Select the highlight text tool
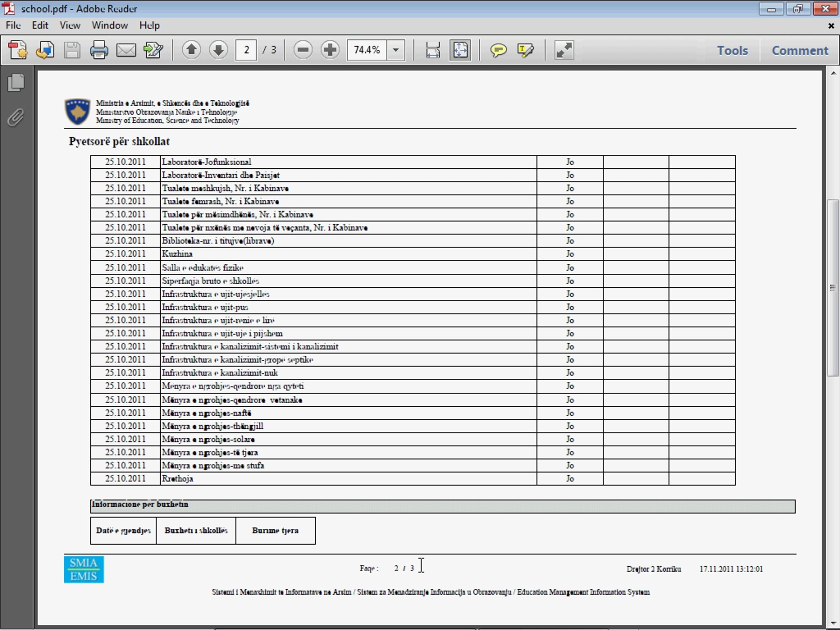This screenshot has width=840, height=630. [526, 50]
